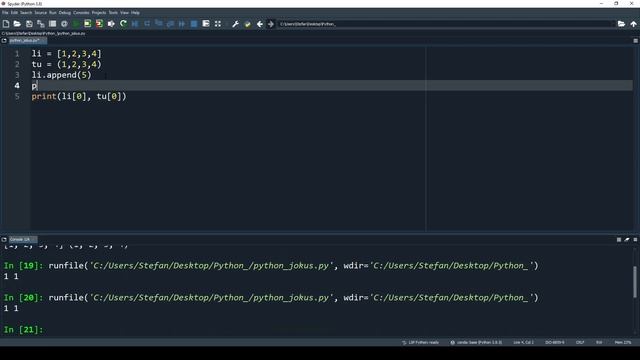Open the Source menu
The image size is (640, 360).
tap(40, 13)
